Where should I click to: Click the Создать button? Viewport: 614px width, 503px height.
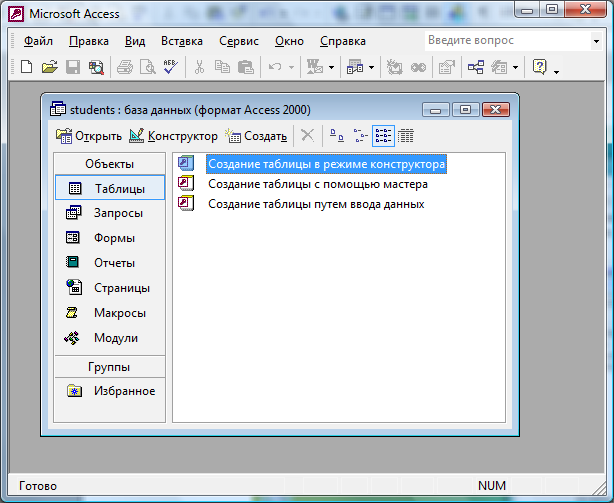click(256, 136)
